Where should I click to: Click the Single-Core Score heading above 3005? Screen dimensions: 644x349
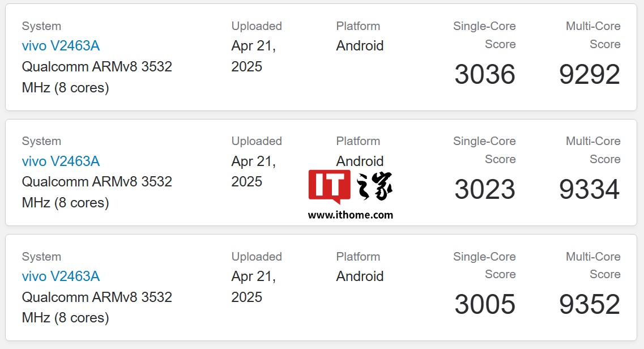tap(484, 265)
